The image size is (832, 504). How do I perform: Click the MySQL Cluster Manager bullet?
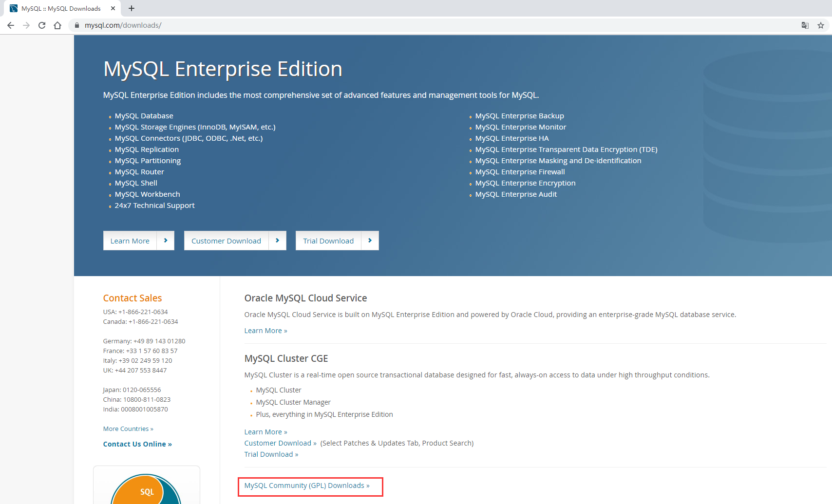pos(293,402)
